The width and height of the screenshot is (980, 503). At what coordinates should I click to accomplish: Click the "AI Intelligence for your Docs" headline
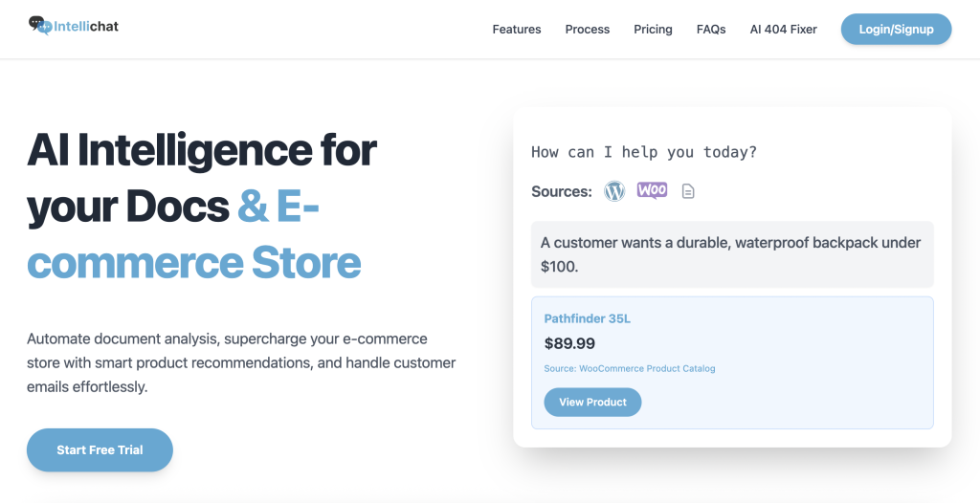[202, 178]
